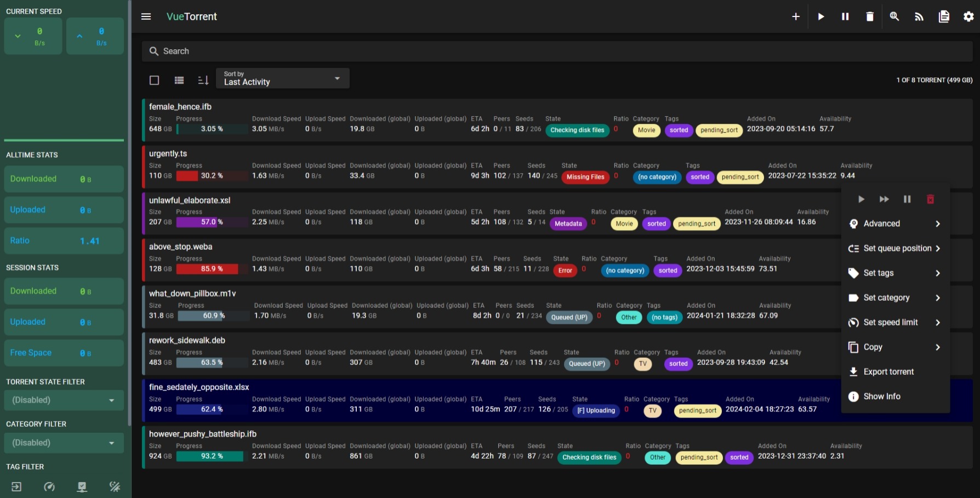The width and height of the screenshot is (980, 498).
Task: Toggle the list view mode icon
Action: tap(179, 80)
